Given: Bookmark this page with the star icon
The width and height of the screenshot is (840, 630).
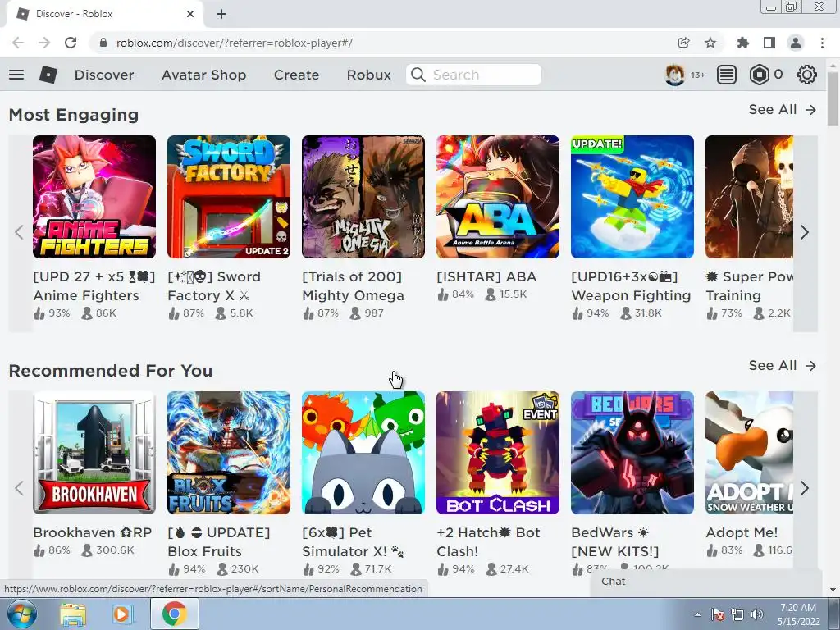Looking at the screenshot, I should tap(710, 43).
